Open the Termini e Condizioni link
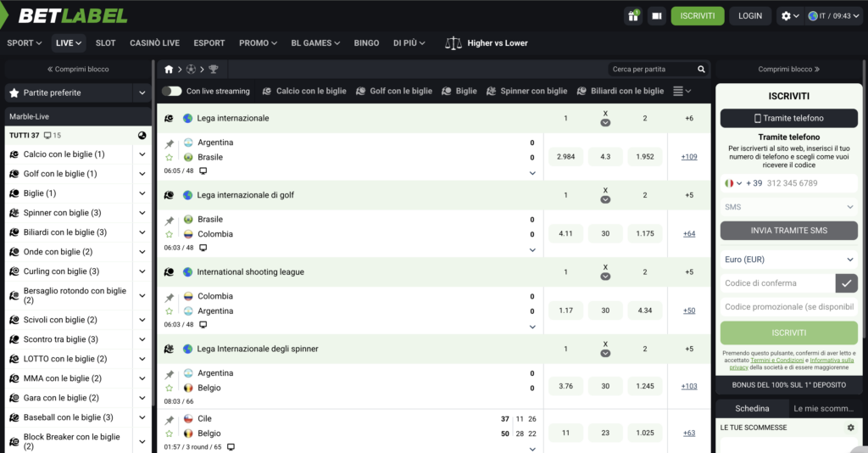 (x=777, y=361)
